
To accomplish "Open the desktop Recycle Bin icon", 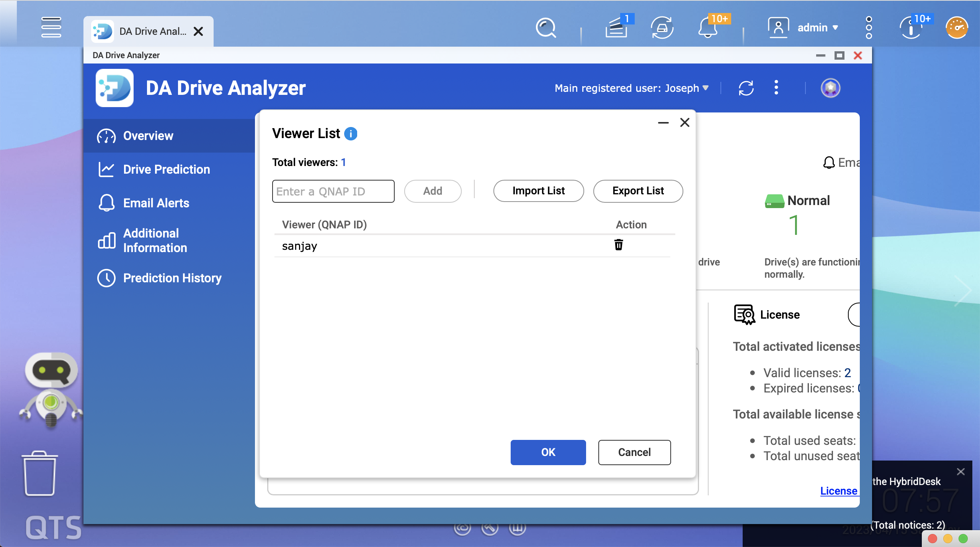I will [x=40, y=473].
